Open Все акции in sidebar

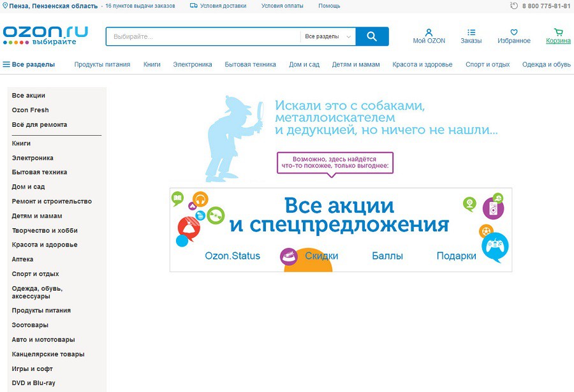(29, 96)
